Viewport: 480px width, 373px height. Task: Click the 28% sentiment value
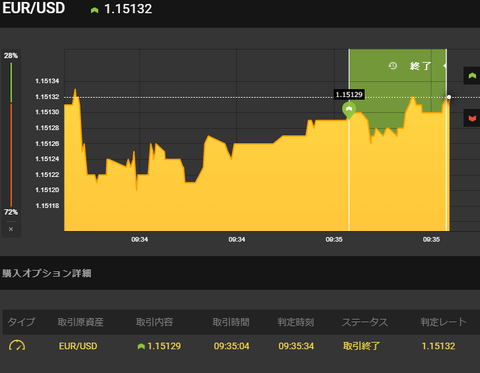pos(11,56)
